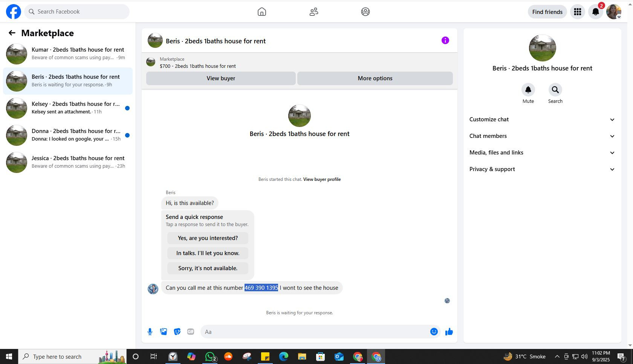Search in conversation using the magnifier icon
The width and height of the screenshot is (633, 364).
(x=555, y=90)
